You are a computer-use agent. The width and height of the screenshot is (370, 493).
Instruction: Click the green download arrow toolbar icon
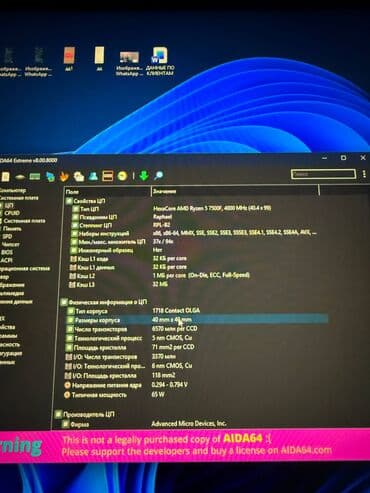(x=144, y=175)
